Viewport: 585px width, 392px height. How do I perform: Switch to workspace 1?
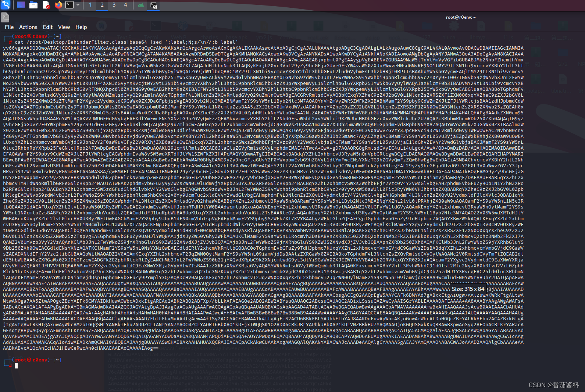coord(90,5)
